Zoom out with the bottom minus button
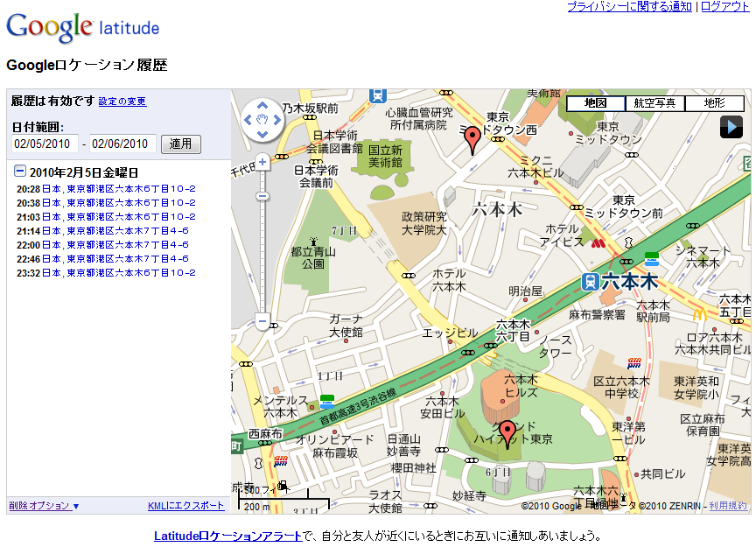 click(x=262, y=321)
